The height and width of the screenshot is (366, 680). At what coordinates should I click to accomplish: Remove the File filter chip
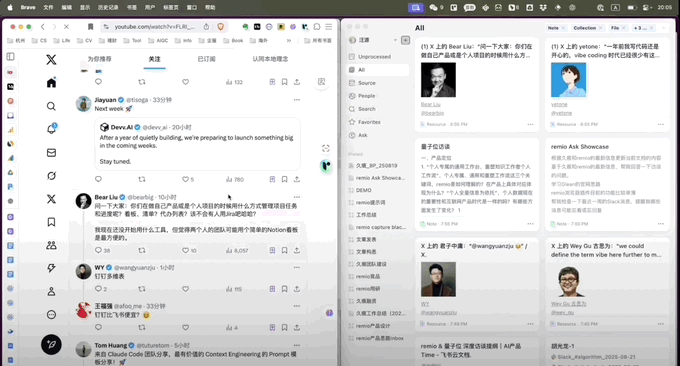click(624, 28)
